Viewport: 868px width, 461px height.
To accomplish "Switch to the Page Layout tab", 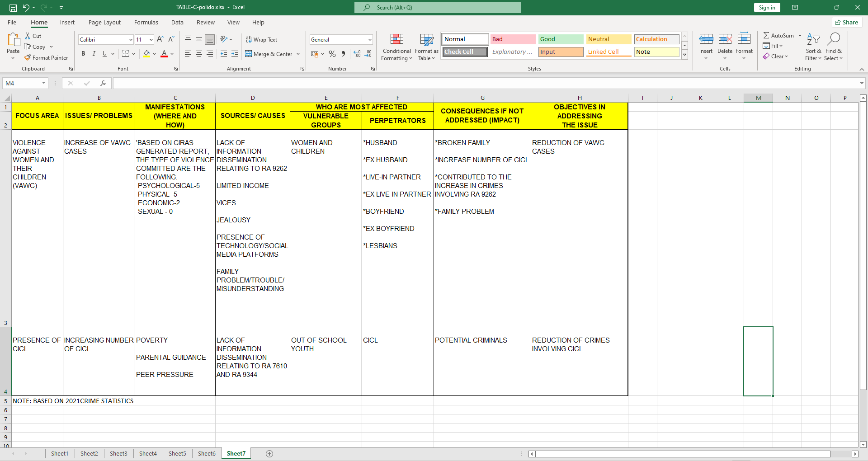I will (x=104, y=23).
